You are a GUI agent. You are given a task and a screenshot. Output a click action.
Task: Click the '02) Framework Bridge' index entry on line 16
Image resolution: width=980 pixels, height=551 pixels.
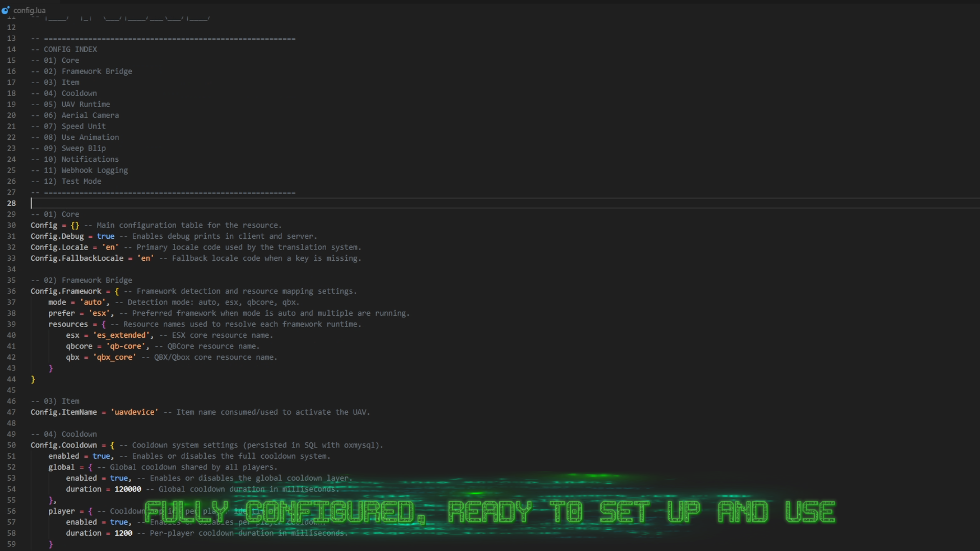(x=88, y=71)
